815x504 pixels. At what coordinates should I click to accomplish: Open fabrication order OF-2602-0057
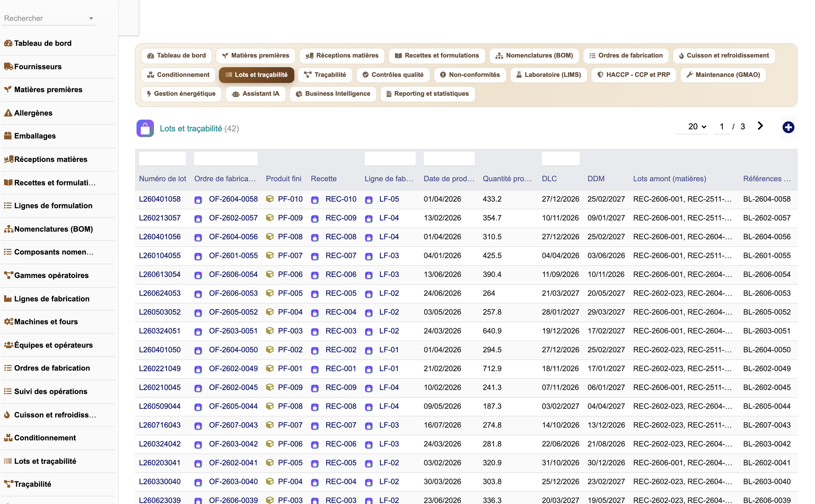[233, 218]
